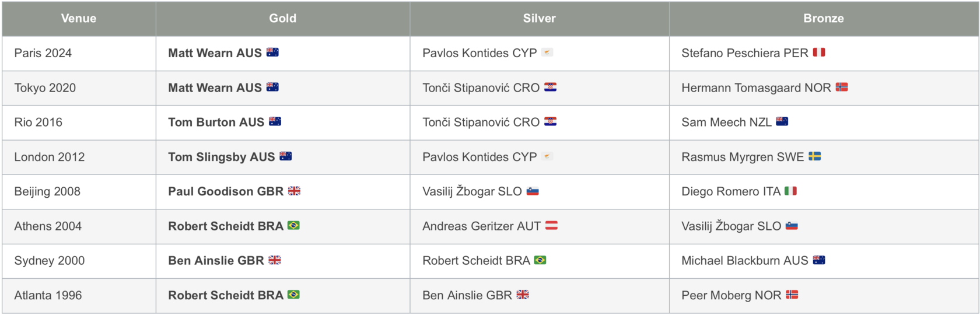This screenshot has width=980, height=315.
Task: Click the Tom Slingsby AUS gold entry
Action: pos(222,157)
